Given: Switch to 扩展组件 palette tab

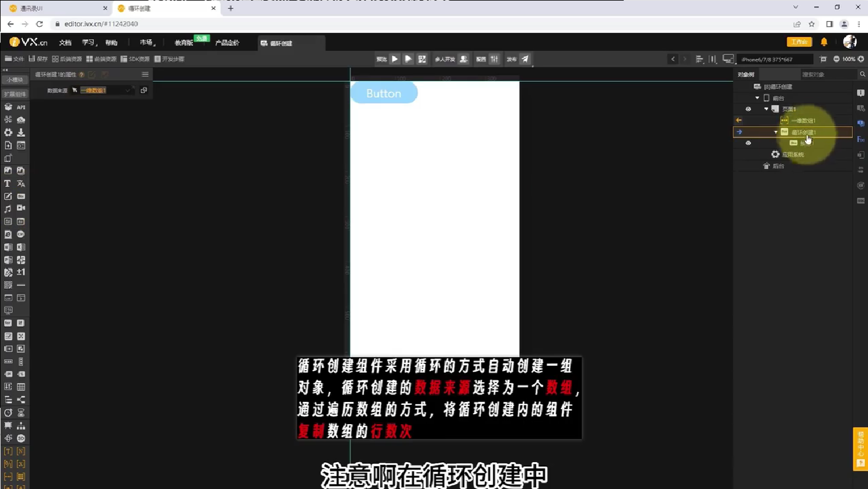Looking at the screenshot, I should 15,94.
